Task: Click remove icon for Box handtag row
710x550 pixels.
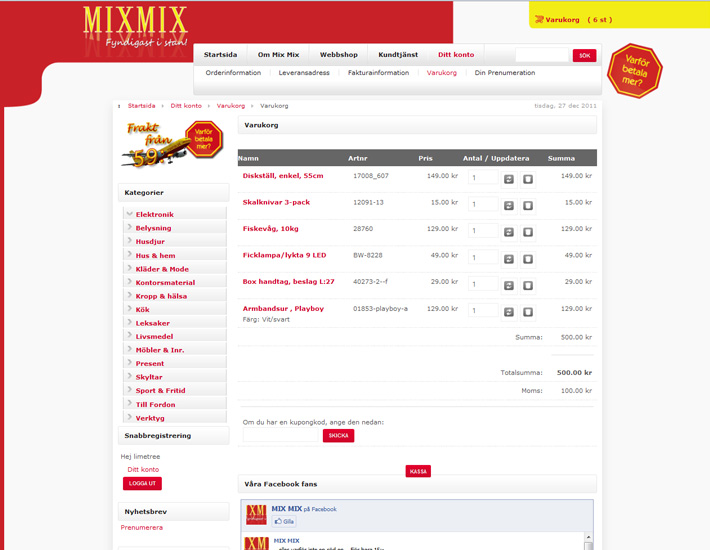Action: pyautogui.click(x=528, y=286)
